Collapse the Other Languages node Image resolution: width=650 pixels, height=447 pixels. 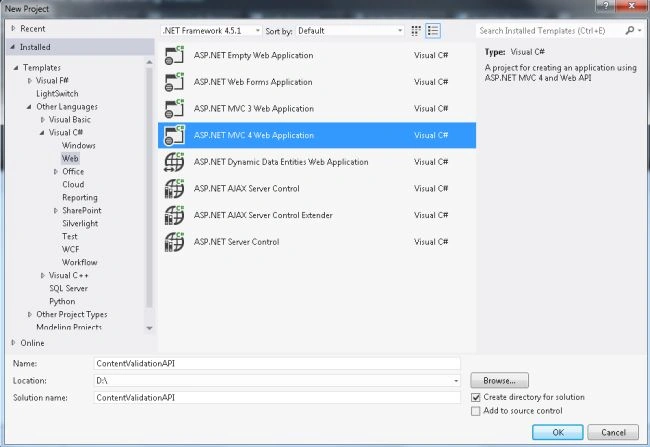[x=29, y=107]
